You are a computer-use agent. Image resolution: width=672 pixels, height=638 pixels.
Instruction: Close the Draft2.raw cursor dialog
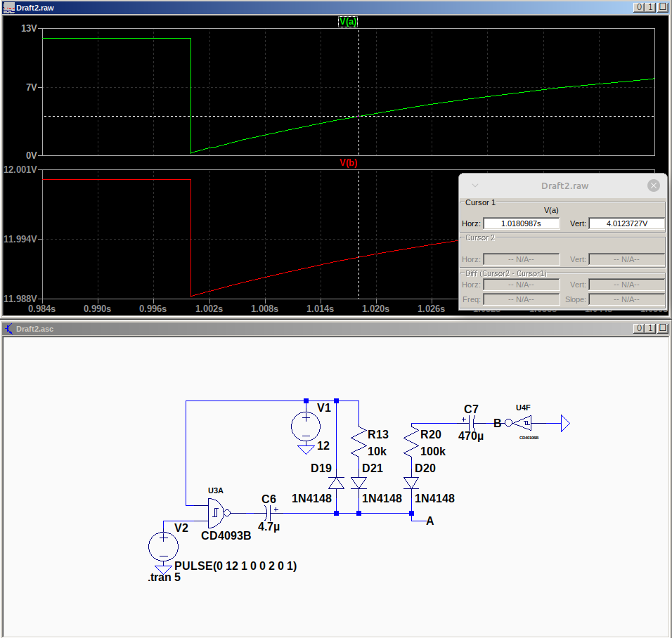[x=653, y=185]
